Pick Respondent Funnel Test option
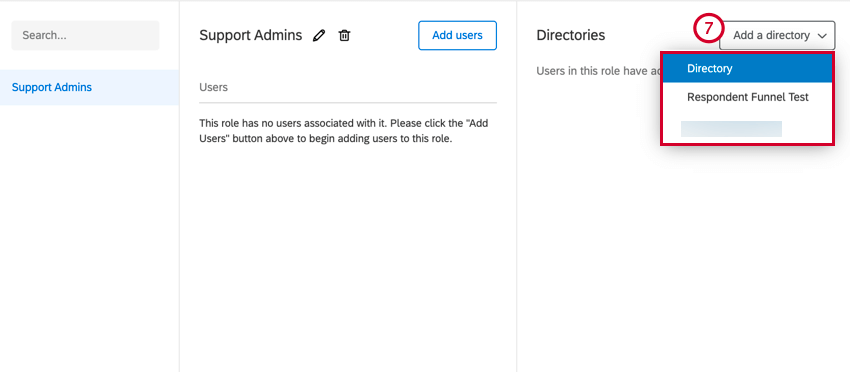 tap(748, 98)
